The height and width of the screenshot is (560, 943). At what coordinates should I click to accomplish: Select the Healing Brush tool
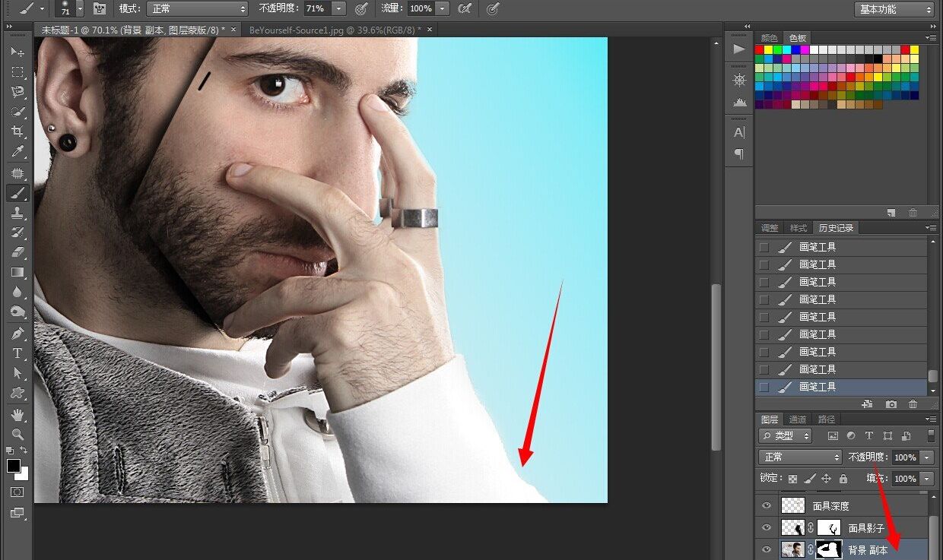[17, 174]
